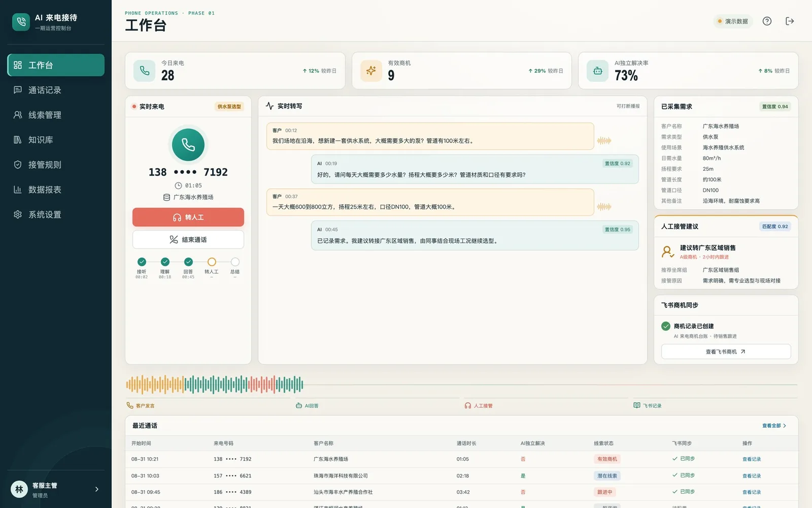Screen dimensions: 812x508
Task: Select the 接听 completed step marker
Action: (142, 262)
